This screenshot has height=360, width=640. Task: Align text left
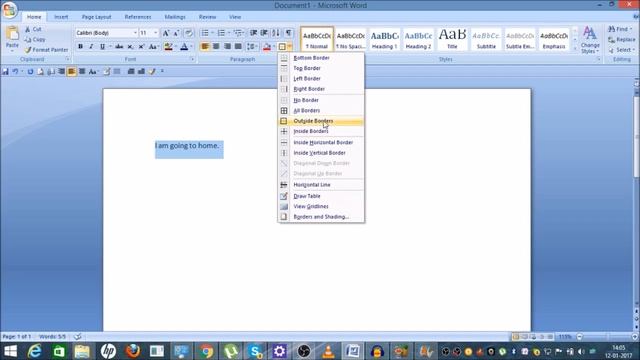(x=205, y=47)
